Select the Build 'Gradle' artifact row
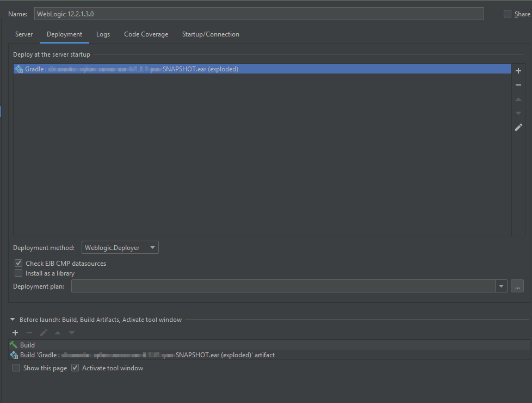The image size is (532, 403). [x=269, y=355]
